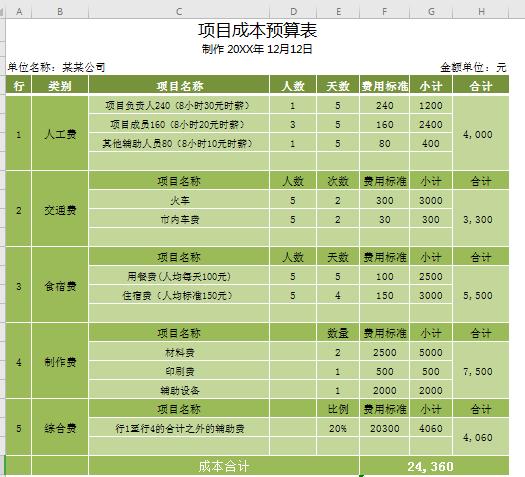Select the 制作费 category cell

(x=60, y=362)
